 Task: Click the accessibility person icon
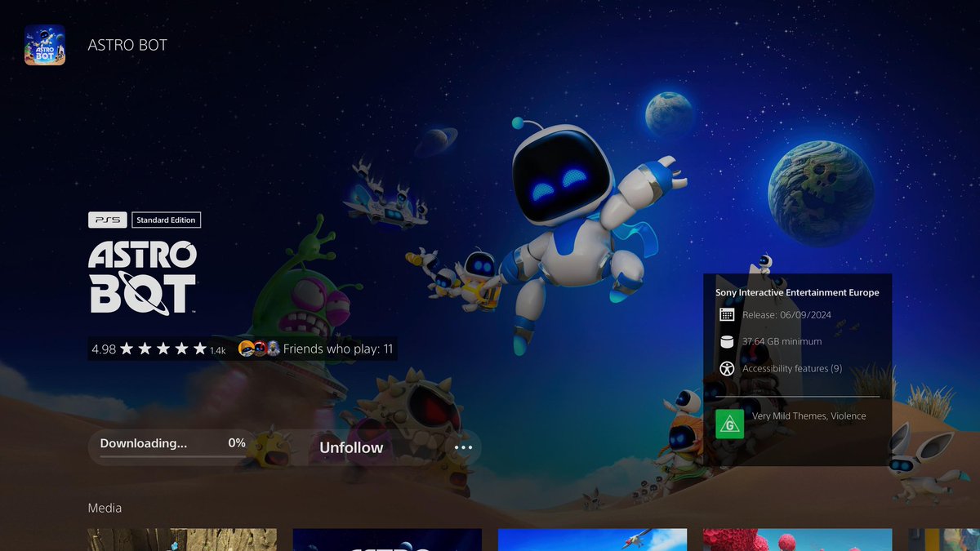point(727,369)
